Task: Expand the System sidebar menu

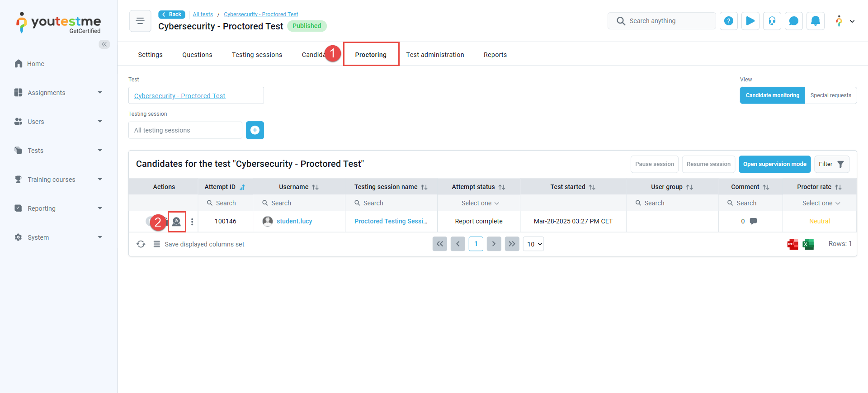Action: [x=59, y=237]
